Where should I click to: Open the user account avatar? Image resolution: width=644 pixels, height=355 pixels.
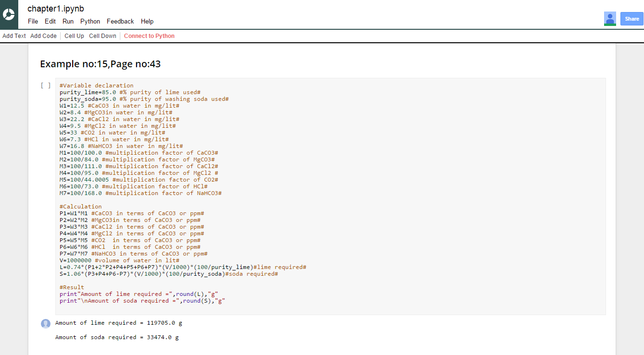[x=610, y=19]
